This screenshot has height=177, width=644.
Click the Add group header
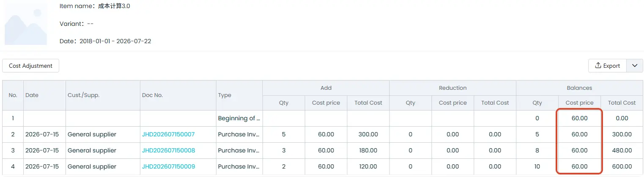click(x=326, y=88)
